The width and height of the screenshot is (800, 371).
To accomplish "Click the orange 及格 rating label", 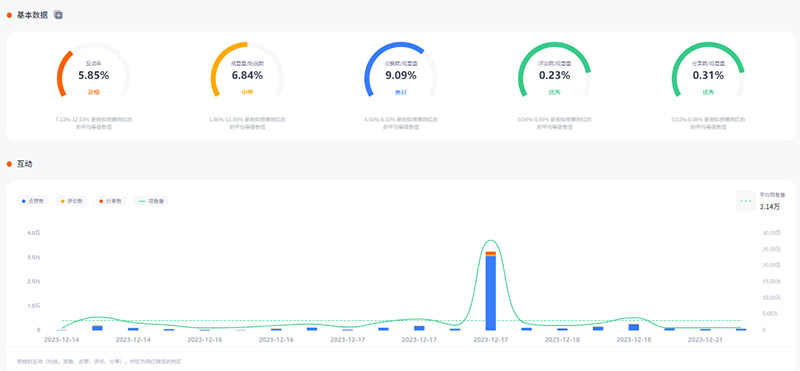I will click(x=93, y=92).
